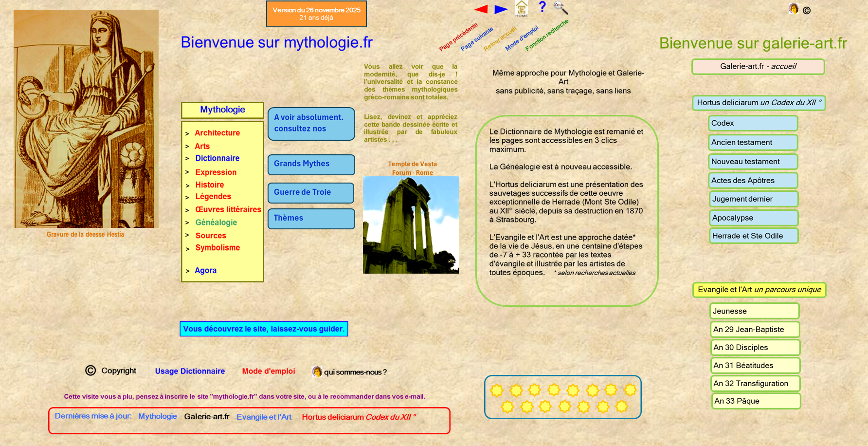
Task: Click the blue Page suivante arrow
Action: [x=501, y=8]
